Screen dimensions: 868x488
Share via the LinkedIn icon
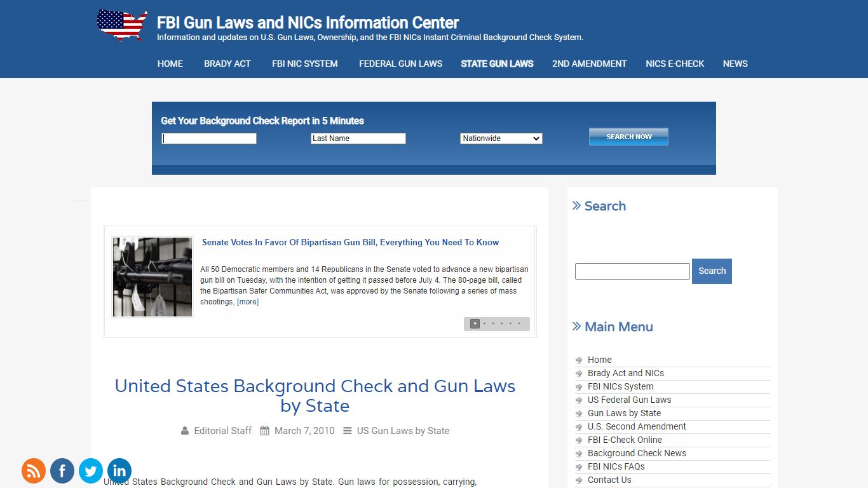click(119, 471)
